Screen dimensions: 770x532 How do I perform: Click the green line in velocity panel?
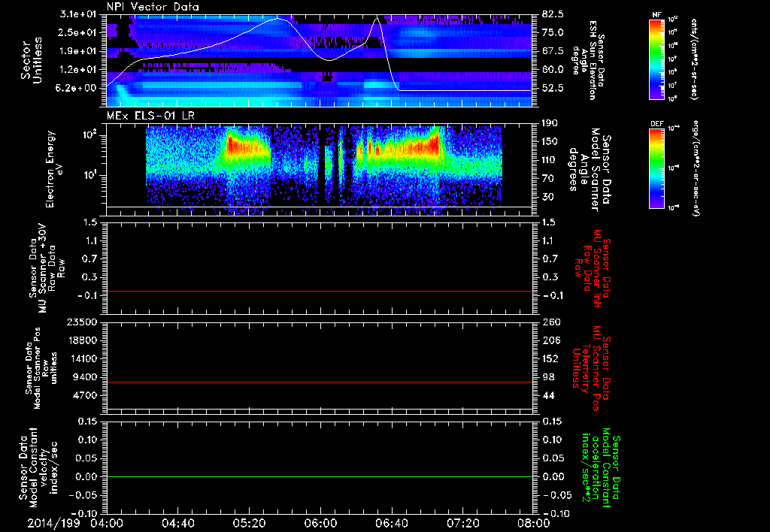pos(320,476)
